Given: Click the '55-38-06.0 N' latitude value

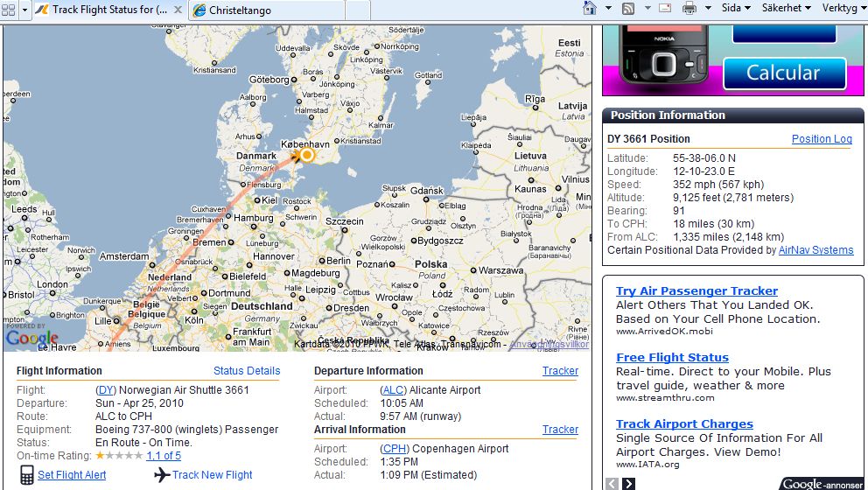Looking at the screenshot, I should click(704, 158).
